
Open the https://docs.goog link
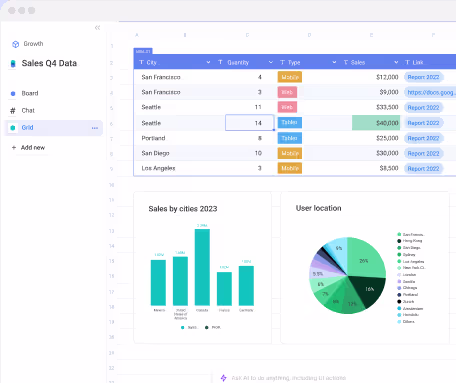[430, 92]
